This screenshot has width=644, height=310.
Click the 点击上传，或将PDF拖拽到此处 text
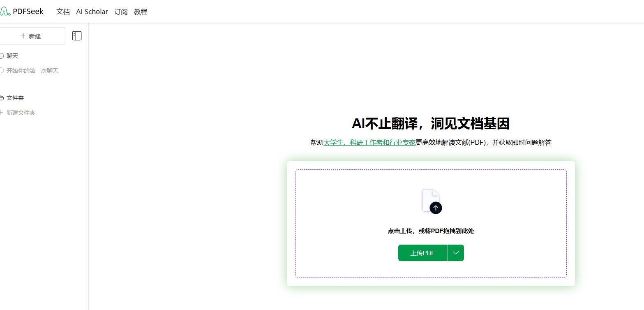tap(431, 231)
